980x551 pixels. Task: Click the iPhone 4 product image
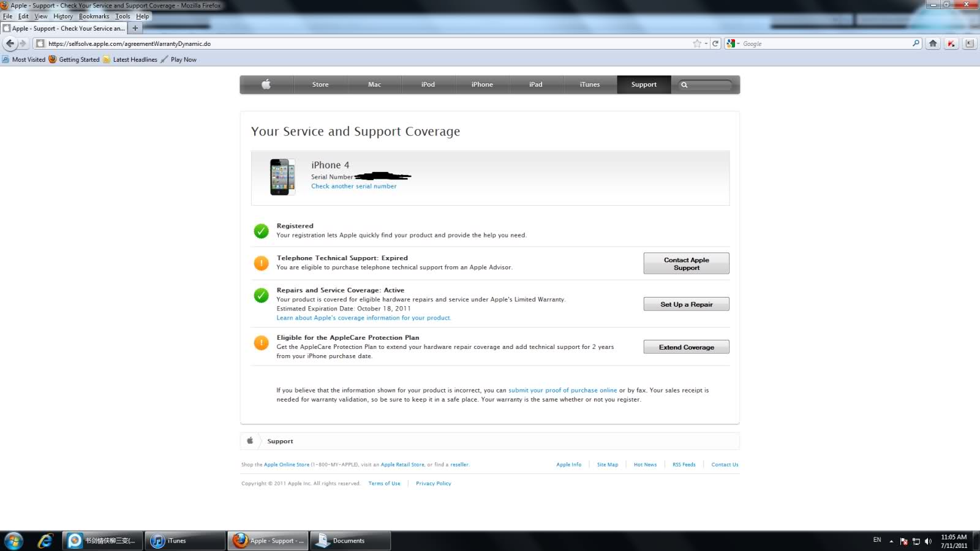(x=282, y=177)
